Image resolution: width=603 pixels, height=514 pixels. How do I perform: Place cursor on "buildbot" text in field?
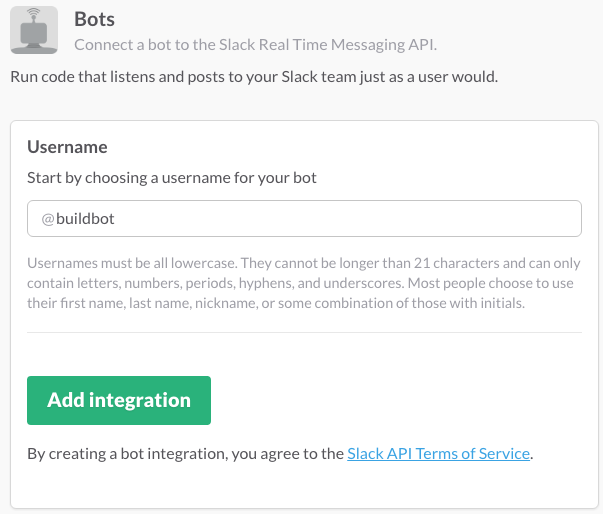(86, 219)
